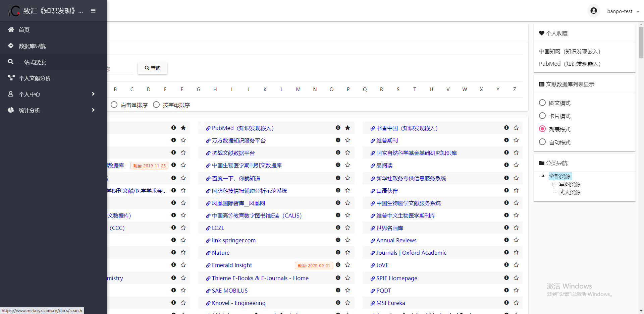Choose 自动模式 display mode
The image size is (644, 314).
pos(542,142)
